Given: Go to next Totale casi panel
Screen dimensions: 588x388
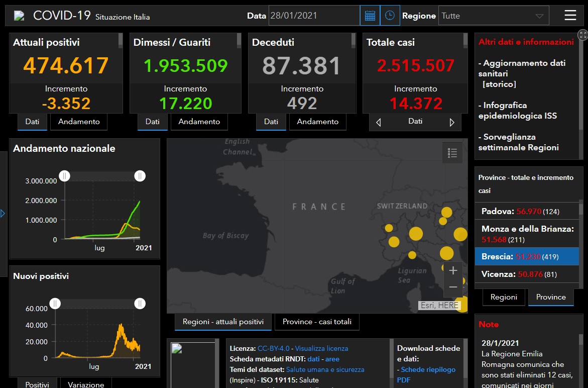Looking at the screenshot, I should tap(452, 122).
